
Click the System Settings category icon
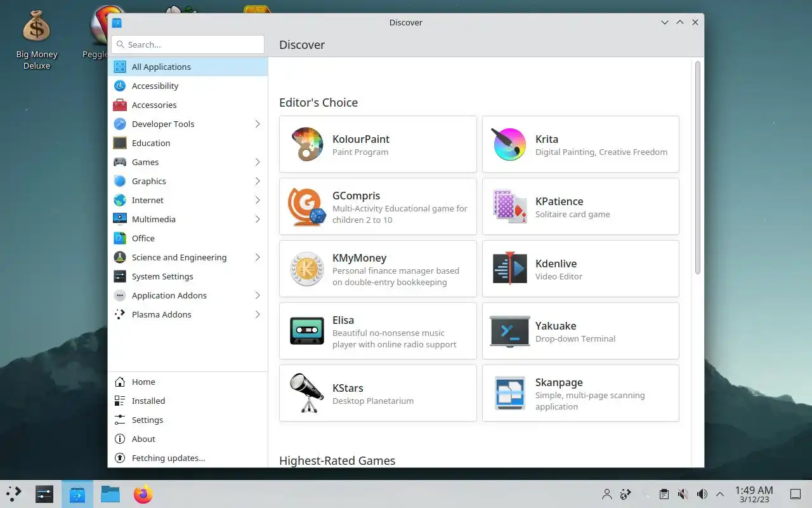click(x=120, y=276)
